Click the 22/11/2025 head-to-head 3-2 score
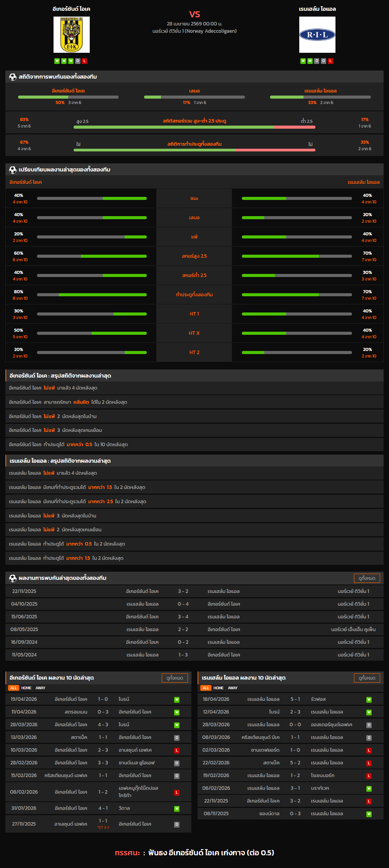Image resolution: width=389 pixels, height=868 pixels. coord(183,591)
